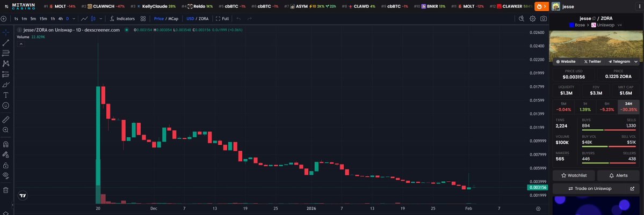Screen dimensions: 644x215
Task: Toggle magnet mode for drawings
Action: (6, 144)
